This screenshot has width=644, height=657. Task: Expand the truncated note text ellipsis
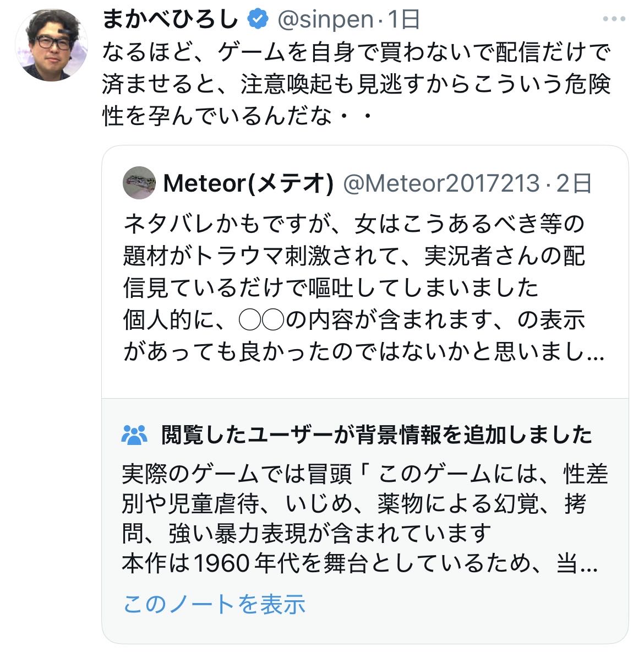coord(589,564)
